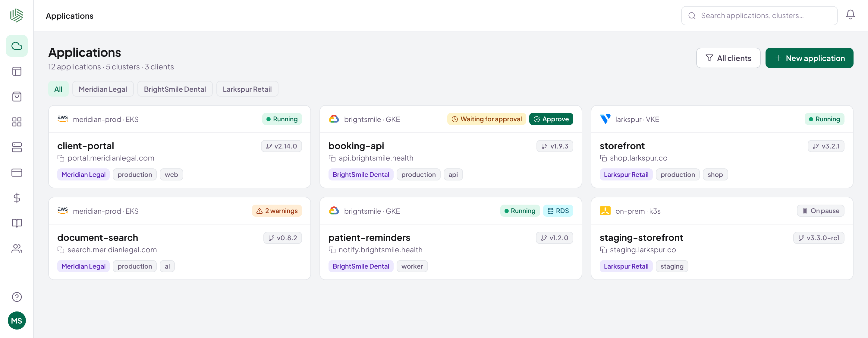Click the ai tag on document-search
Screen dimensions: 868x338
point(167,266)
